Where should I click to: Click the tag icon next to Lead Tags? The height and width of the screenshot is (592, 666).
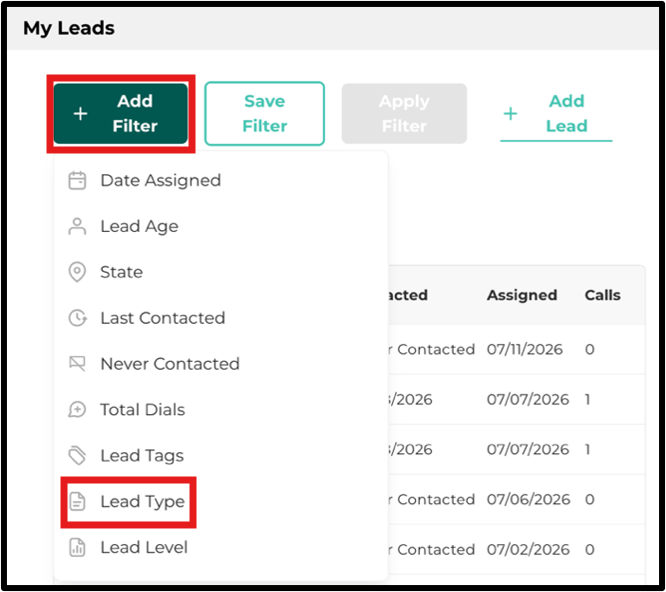click(77, 456)
